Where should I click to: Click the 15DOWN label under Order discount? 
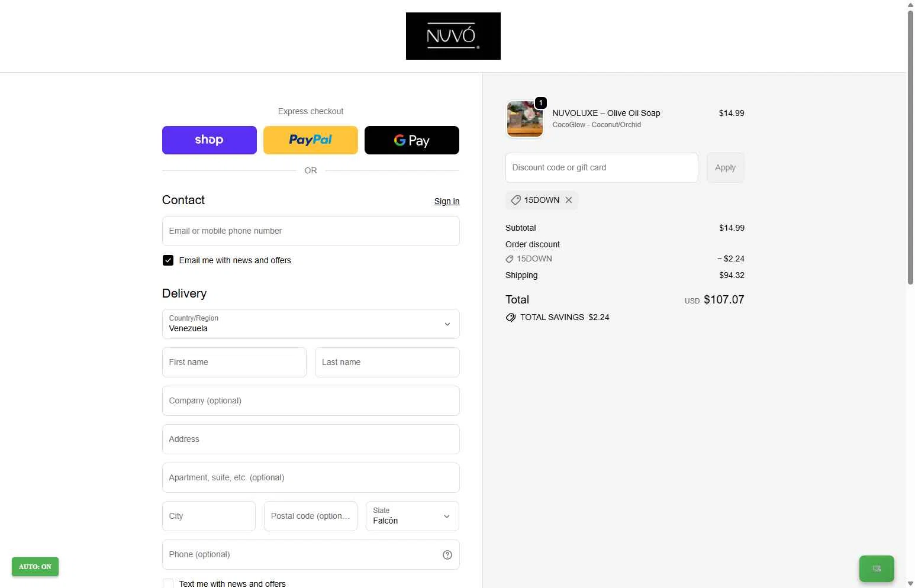point(534,259)
